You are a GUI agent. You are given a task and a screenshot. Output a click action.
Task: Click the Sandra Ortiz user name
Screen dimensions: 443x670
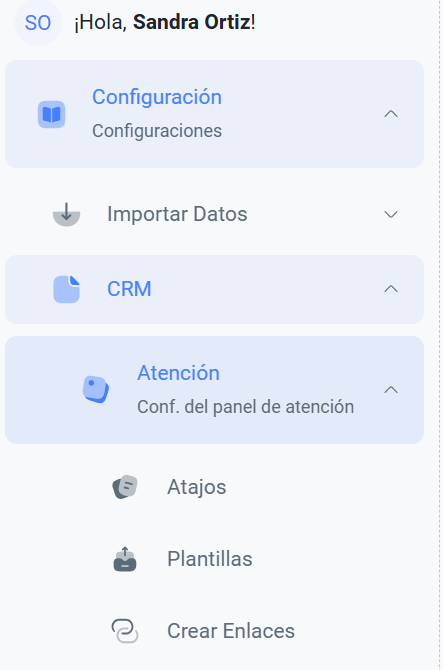click(x=192, y=22)
